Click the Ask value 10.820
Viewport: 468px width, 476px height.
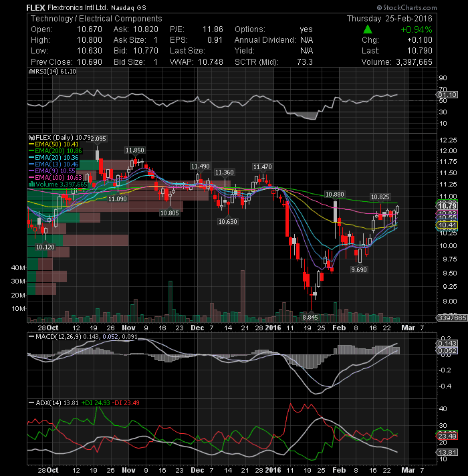146,29
